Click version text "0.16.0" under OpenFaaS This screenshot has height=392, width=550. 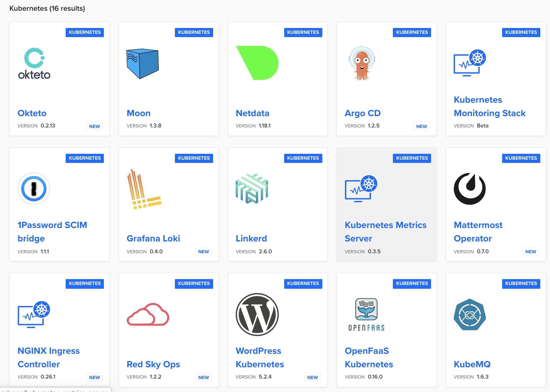click(x=375, y=377)
